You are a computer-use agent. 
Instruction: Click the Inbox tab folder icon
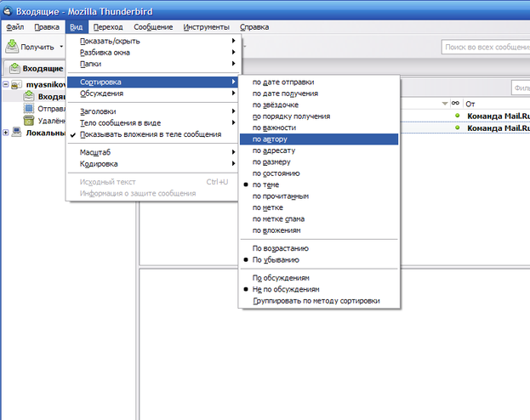(14, 68)
